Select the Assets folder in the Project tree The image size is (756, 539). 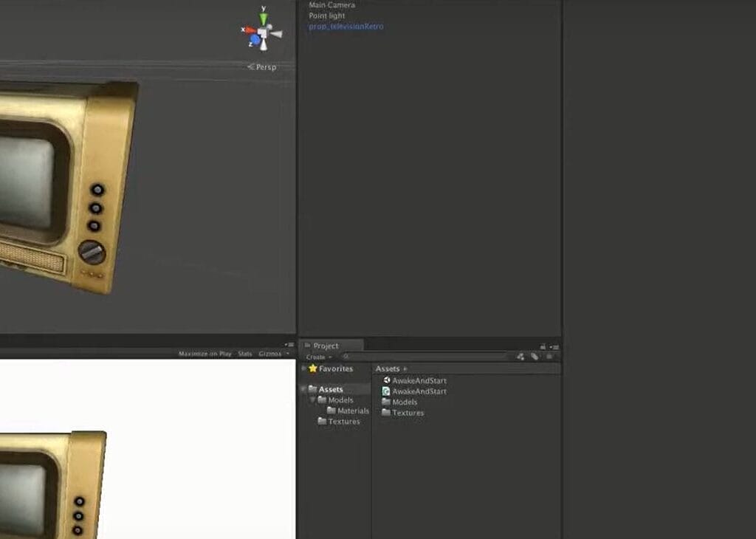tap(331, 389)
